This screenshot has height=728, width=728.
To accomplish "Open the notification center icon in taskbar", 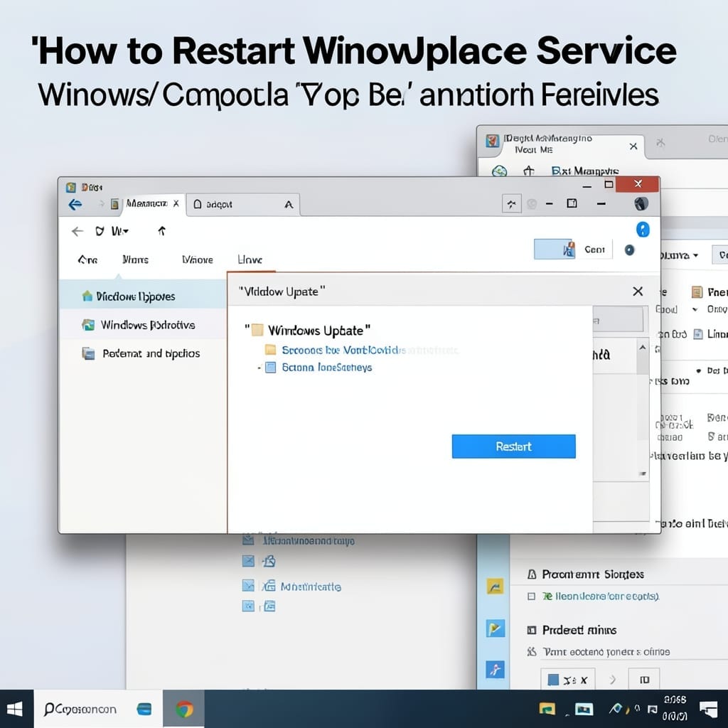I will 709,709.
